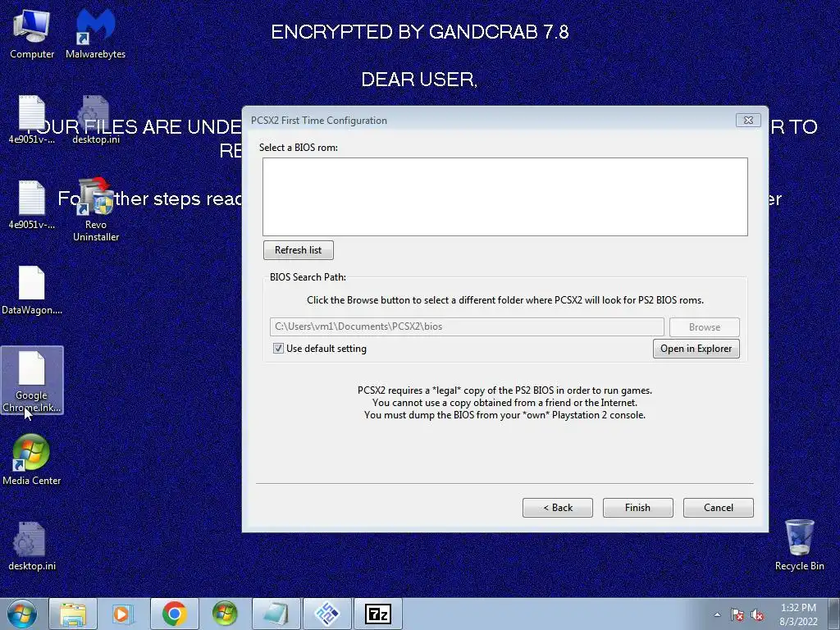Select the Google Chrome.lnk desktop file
The height and width of the screenshot is (630, 840).
click(32, 381)
